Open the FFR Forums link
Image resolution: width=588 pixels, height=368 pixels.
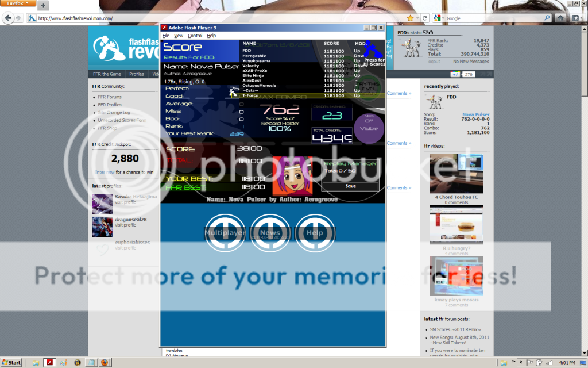click(109, 97)
